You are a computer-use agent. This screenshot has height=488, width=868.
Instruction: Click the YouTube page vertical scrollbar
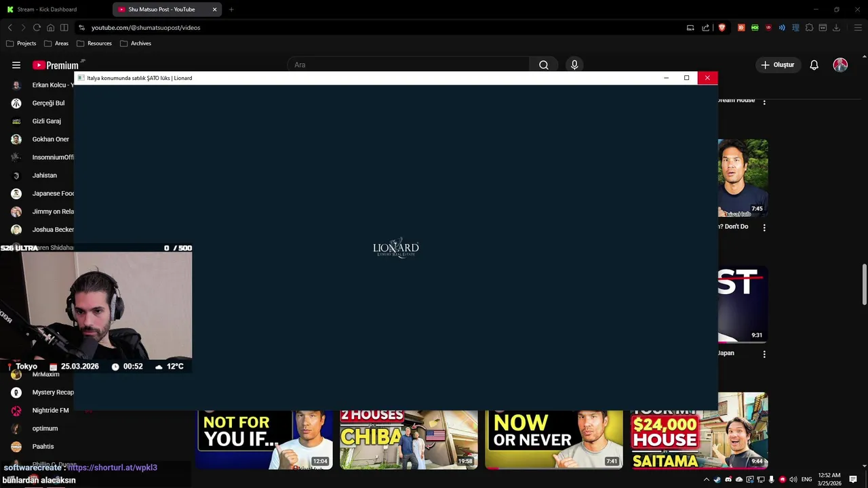pyautogui.click(x=864, y=285)
